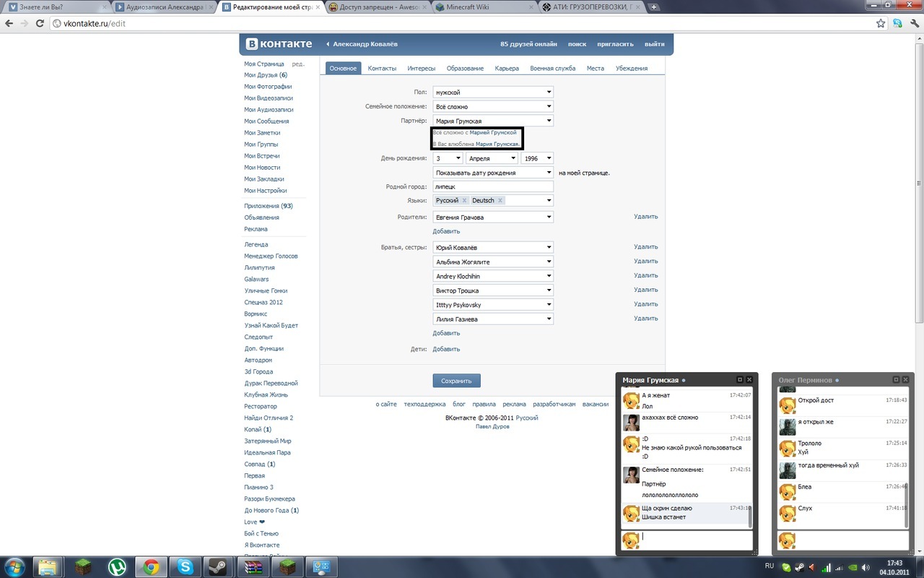Remove the Deutsch language tag

tap(500, 200)
